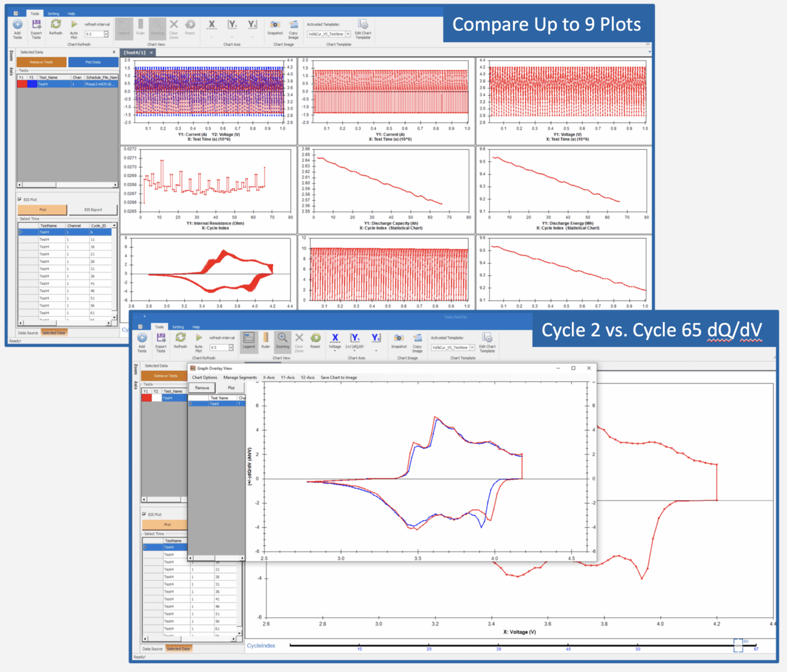Click the Refresh icon in Chart Refresh group
Image resolution: width=787 pixels, height=672 pixels.
click(x=55, y=25)
